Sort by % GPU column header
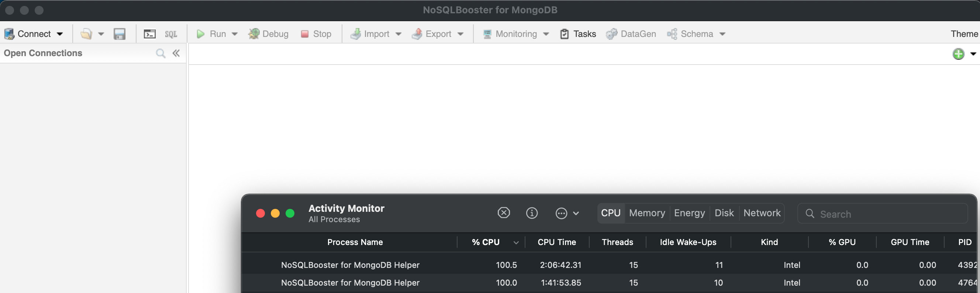Screen dimensions: 980x293 pyautogui.click(x=842, y=242)
